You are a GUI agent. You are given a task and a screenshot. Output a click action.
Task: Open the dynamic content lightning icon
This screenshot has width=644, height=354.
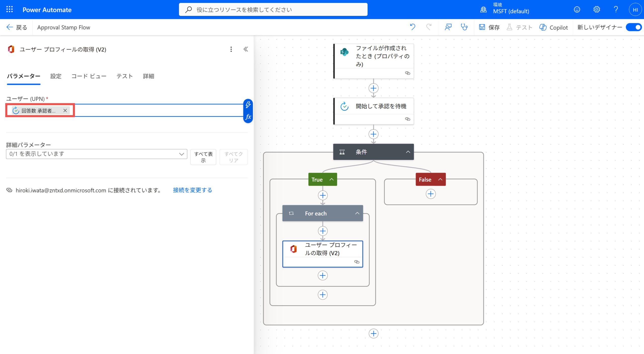click(x=248, y=104)
